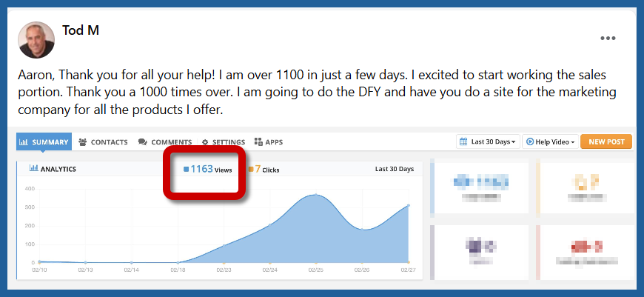Click the Comments speech bubble icon
The image size is (644, 297).
(x=142, y=141)
